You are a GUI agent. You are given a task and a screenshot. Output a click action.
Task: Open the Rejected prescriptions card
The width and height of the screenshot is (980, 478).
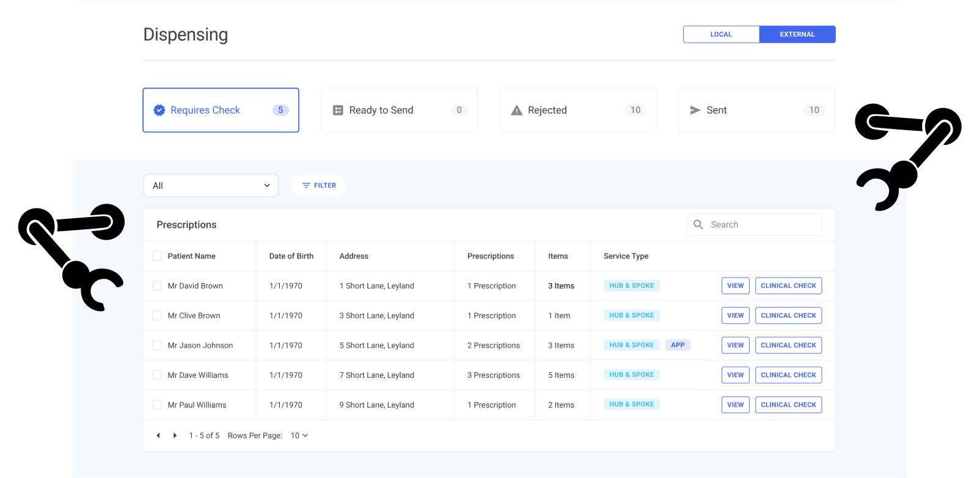tap(578, 110)
